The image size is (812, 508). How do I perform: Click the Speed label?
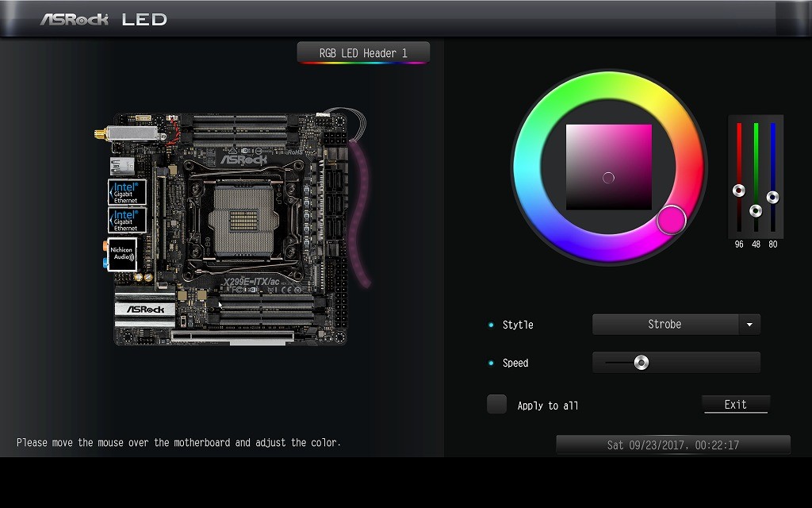coord(515,363)
